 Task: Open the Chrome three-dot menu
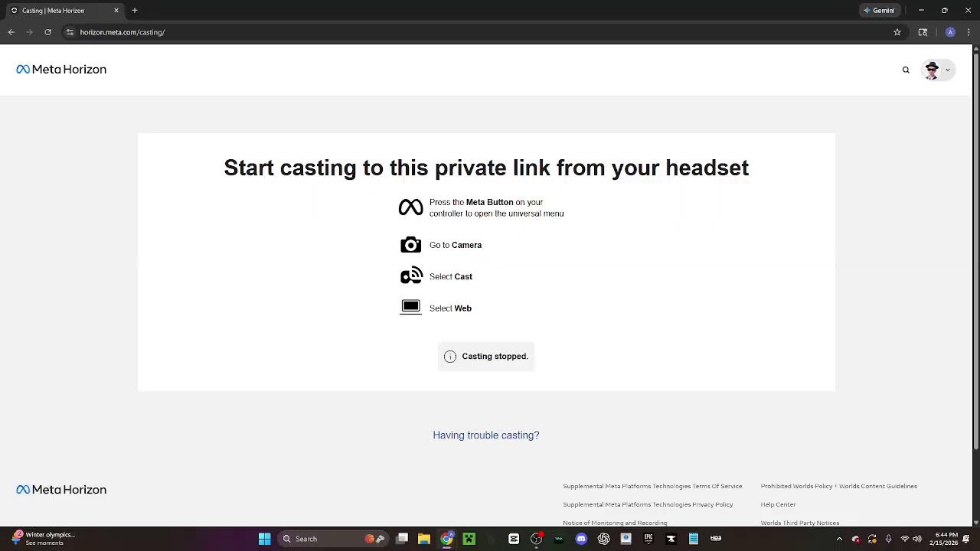tap(969, 32)
